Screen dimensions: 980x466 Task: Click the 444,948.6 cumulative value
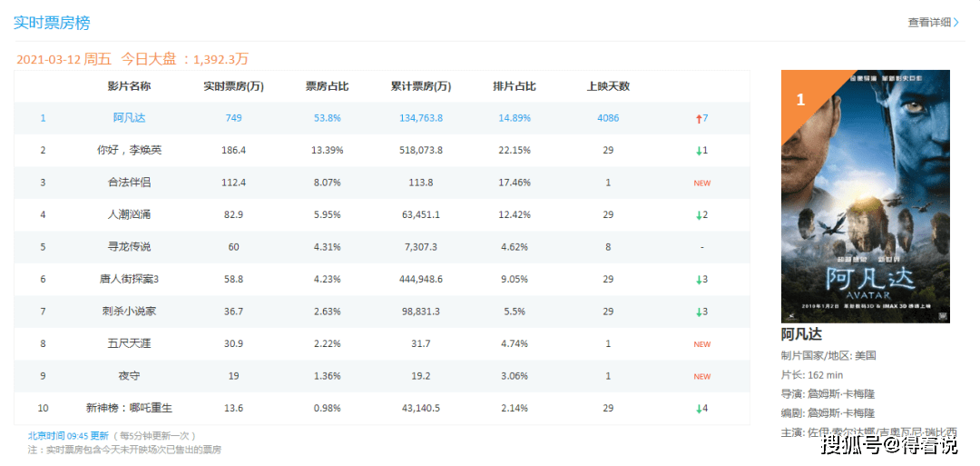421,279
